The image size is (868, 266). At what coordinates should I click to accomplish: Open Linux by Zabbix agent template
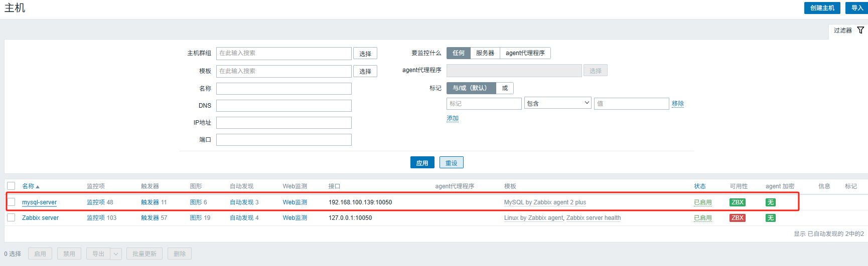point(533,218)
